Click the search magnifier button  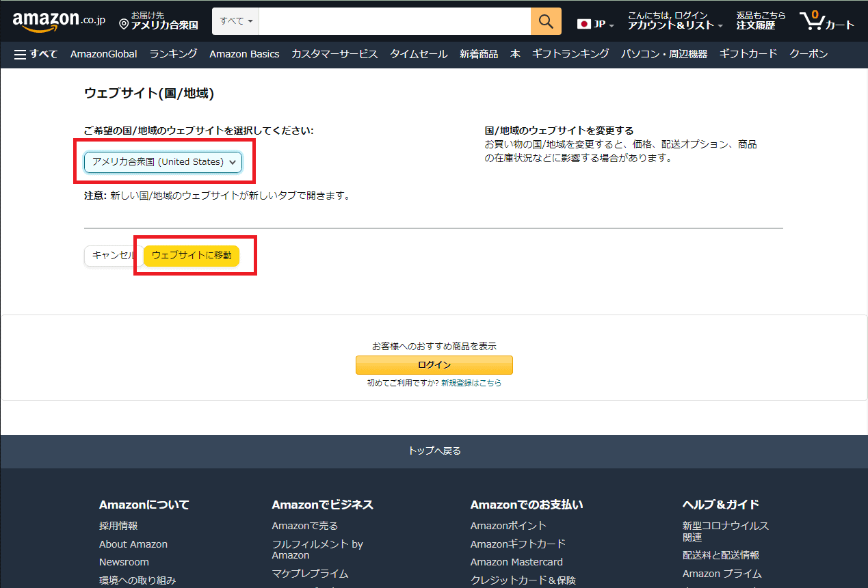[x=546, y=21]
